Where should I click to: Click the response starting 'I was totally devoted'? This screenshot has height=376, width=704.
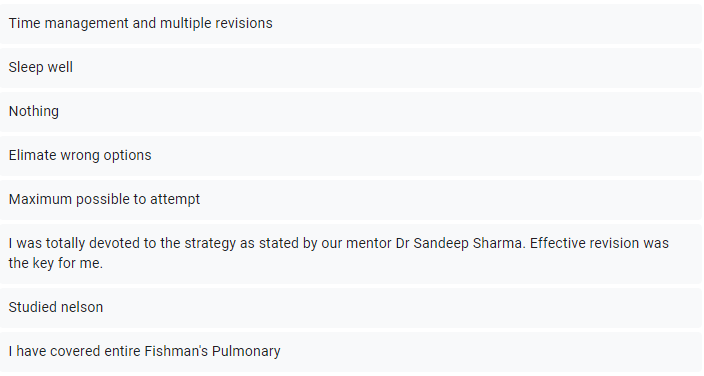(x=351, y=253)
